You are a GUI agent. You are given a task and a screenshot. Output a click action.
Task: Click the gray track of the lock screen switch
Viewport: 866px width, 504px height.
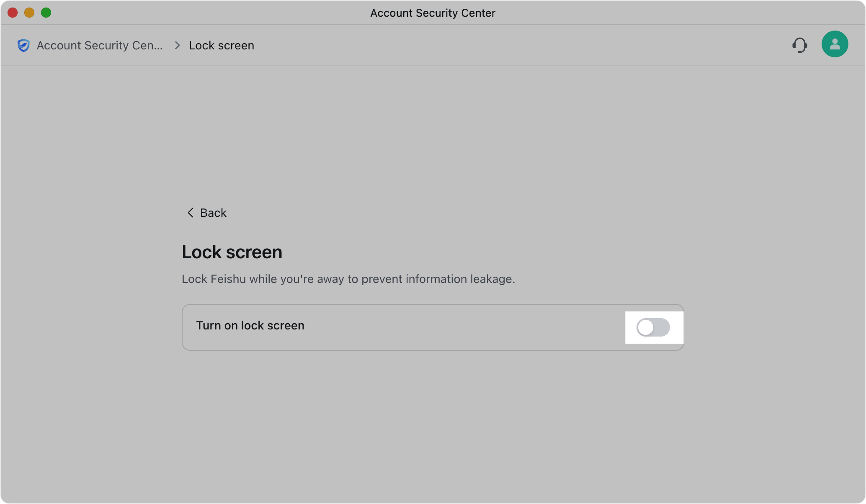click(x=662, y=327)
